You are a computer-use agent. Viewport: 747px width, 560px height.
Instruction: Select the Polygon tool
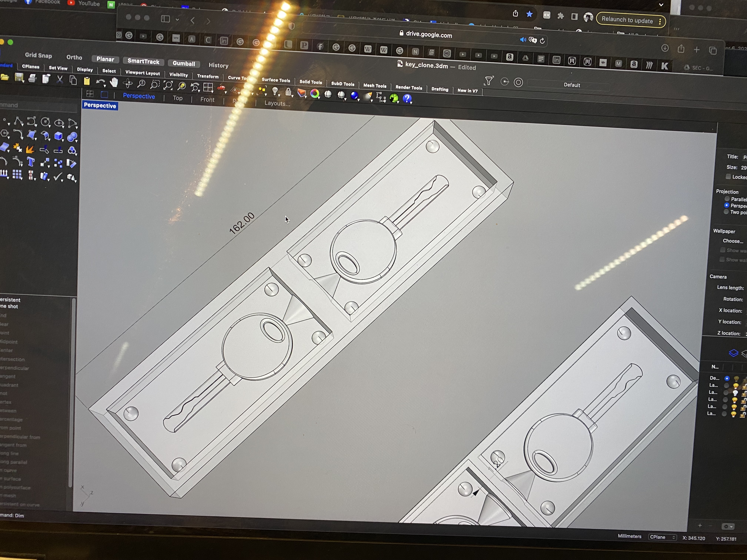coord(4,134)
